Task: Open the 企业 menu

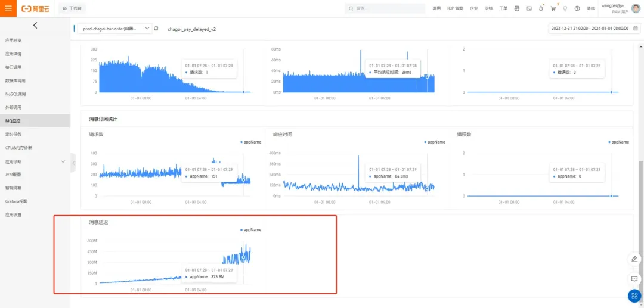Action: click(474, 8)
